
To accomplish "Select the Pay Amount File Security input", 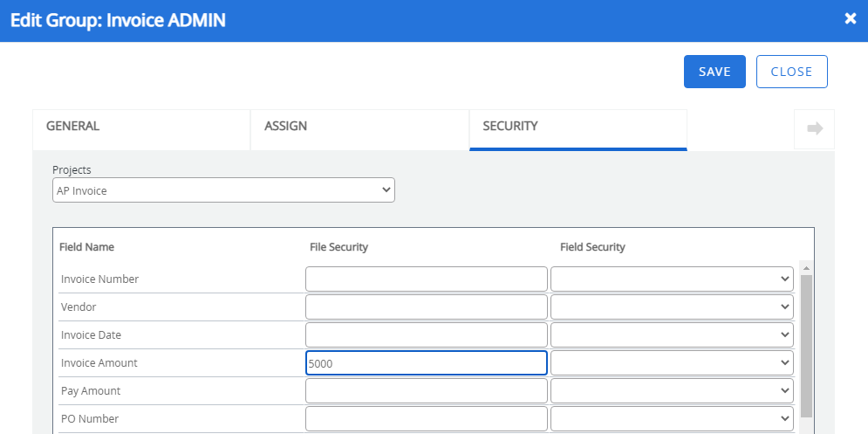I will pos(427,391).
